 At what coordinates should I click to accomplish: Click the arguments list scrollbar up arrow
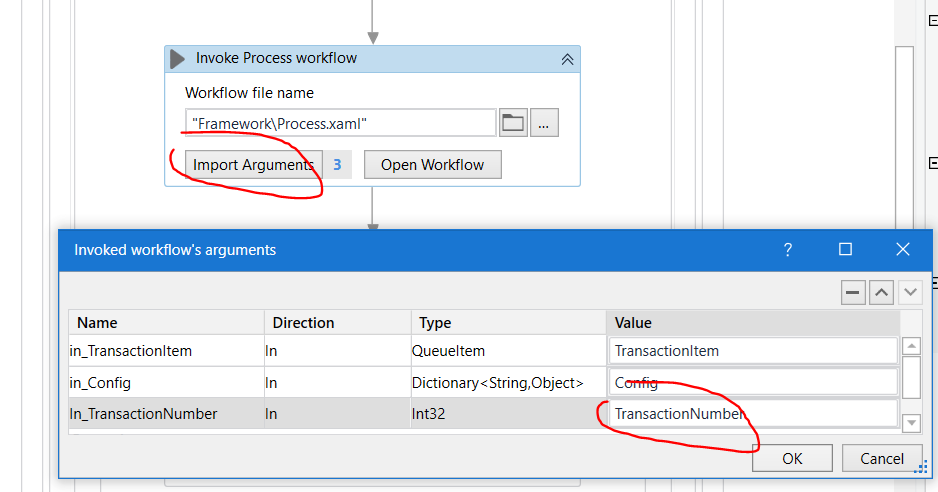tap(910, 346)
